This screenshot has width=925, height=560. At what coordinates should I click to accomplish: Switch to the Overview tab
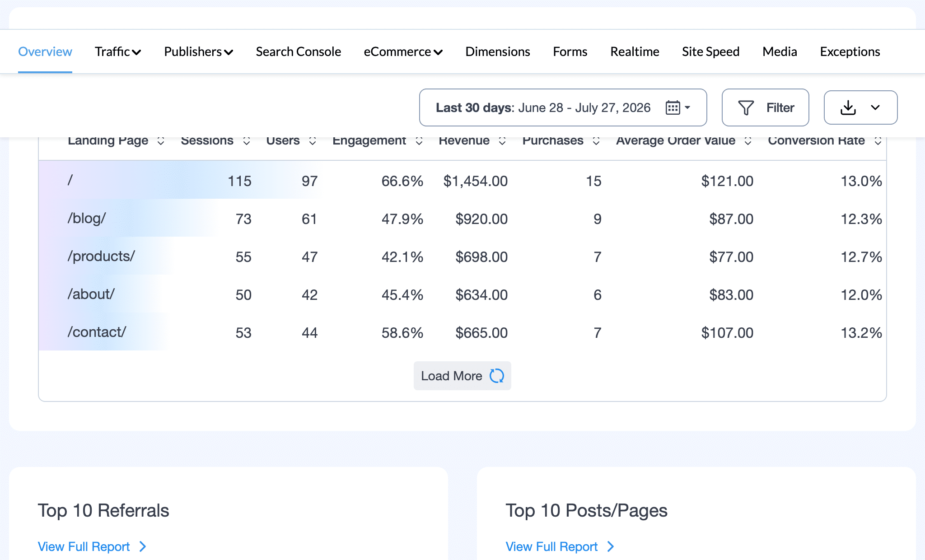pyautogui.click(x=45, y=51)
